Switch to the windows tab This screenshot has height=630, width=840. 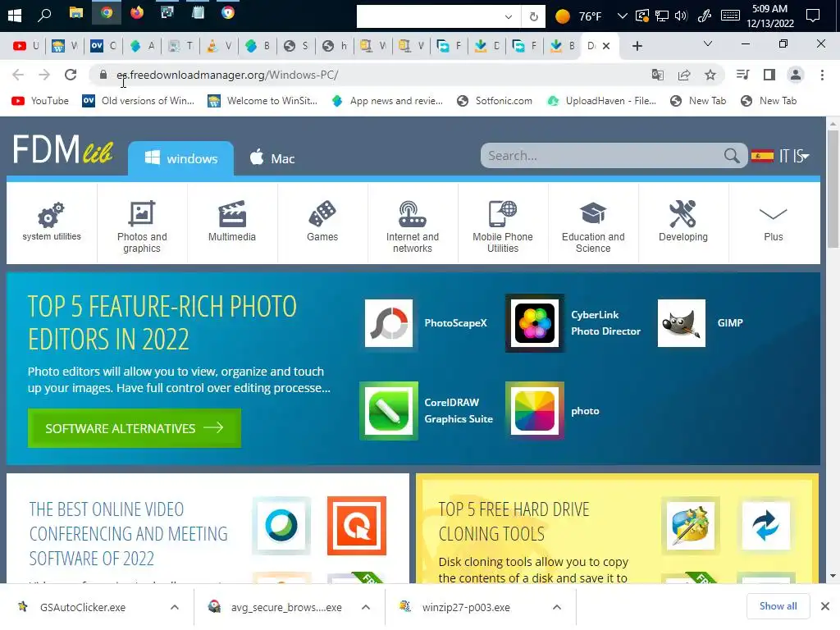pos(181,158)
